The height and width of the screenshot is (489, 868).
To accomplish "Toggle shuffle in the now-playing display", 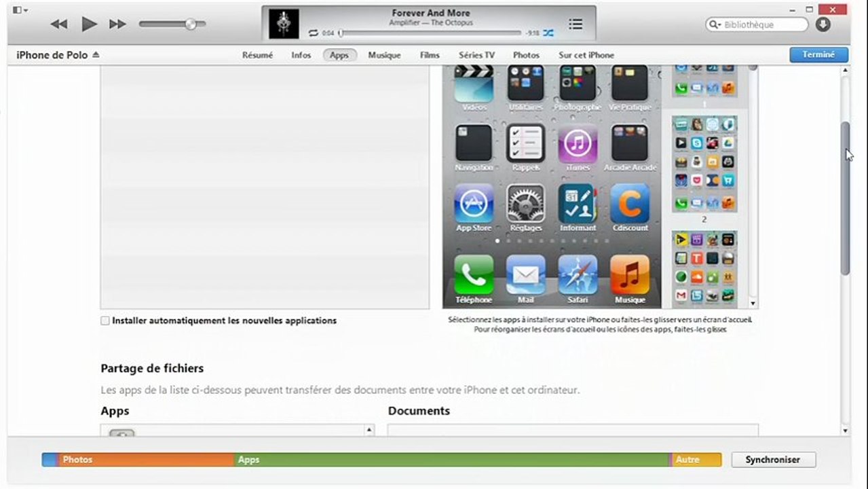I will (x=548, y=33).
